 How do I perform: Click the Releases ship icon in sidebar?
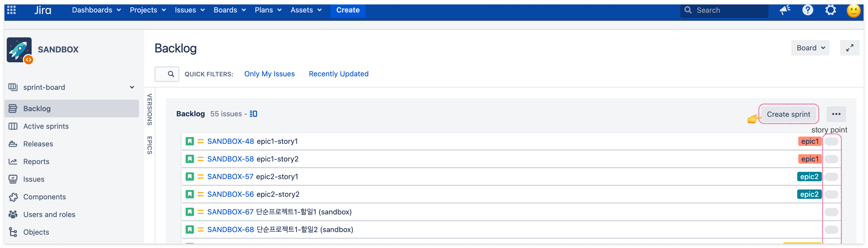(13, 144)
